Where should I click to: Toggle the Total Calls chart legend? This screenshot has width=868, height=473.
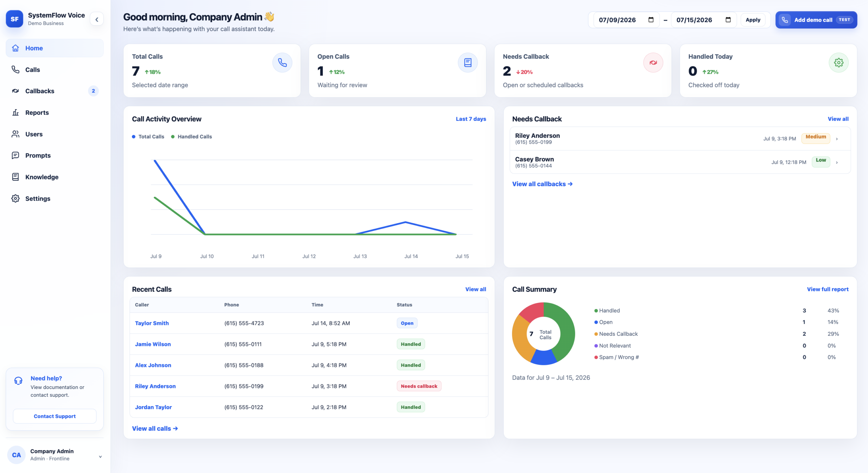click(148, 137)
